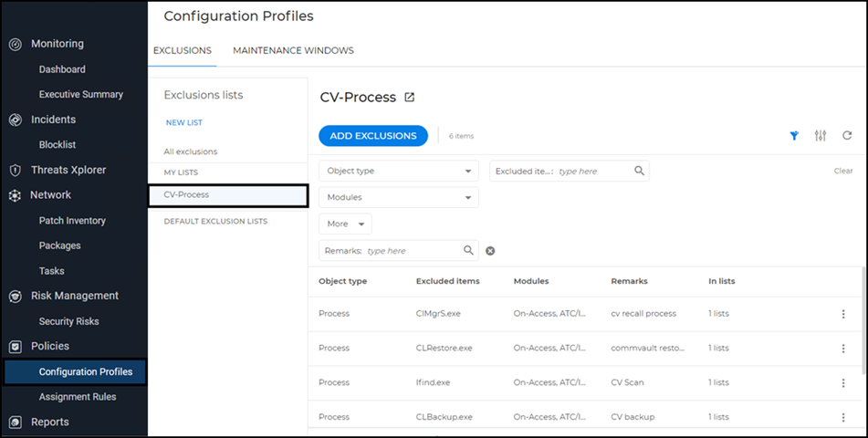Click the Excluded items search magnifier icon
The height and width of the screenshot is (438, 868).
pos(639,171)
